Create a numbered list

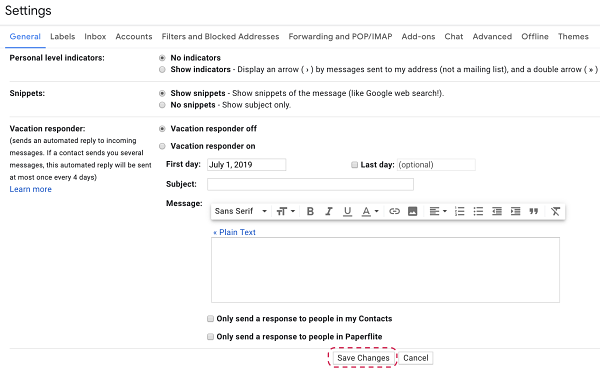[x=460, y=211]
